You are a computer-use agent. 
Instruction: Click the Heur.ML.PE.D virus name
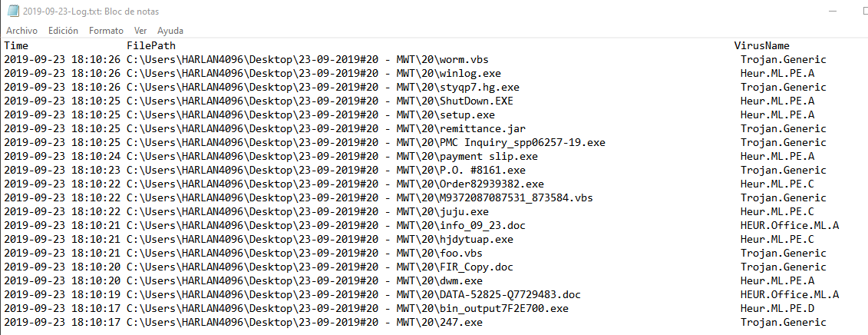point(777,309)
